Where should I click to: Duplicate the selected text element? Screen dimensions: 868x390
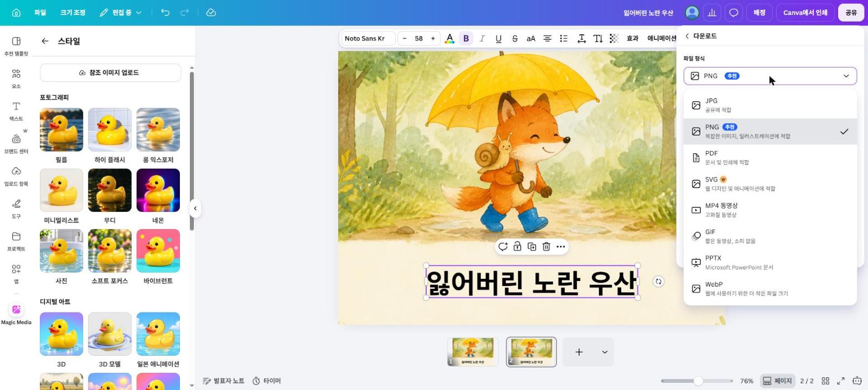(531, 247)
